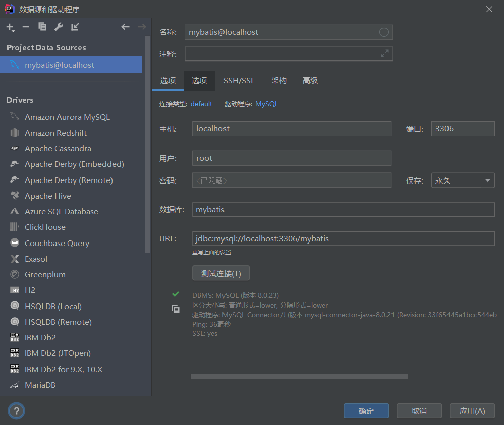Click the Apache Derby (Remote) driver icon
The image size is (504, 425).
pos(15,180)
